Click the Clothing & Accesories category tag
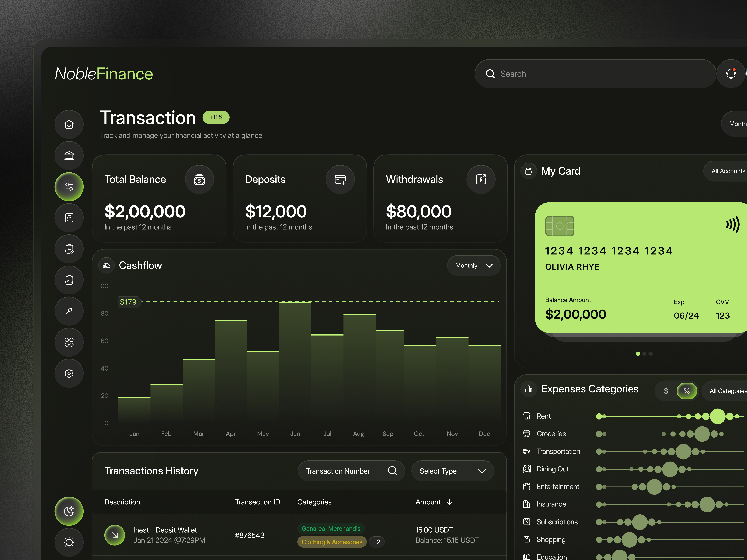This screenshot has width=747, height=560. [x=332, y=542]
